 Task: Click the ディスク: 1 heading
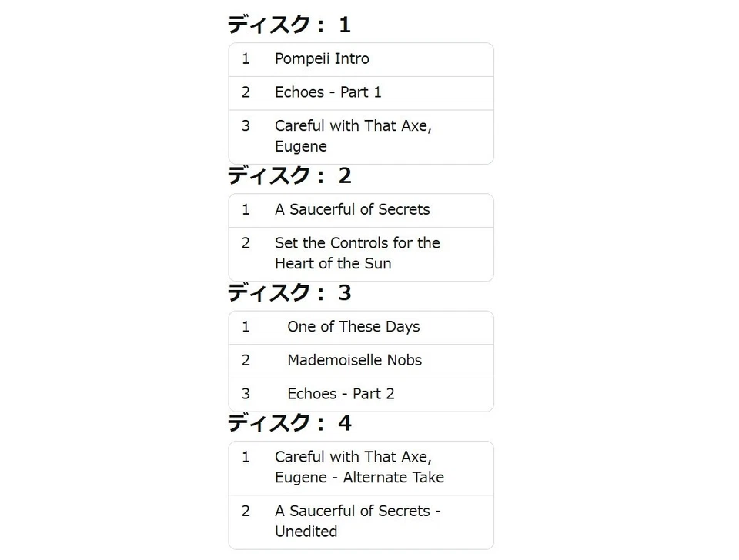tap(289, 25)
